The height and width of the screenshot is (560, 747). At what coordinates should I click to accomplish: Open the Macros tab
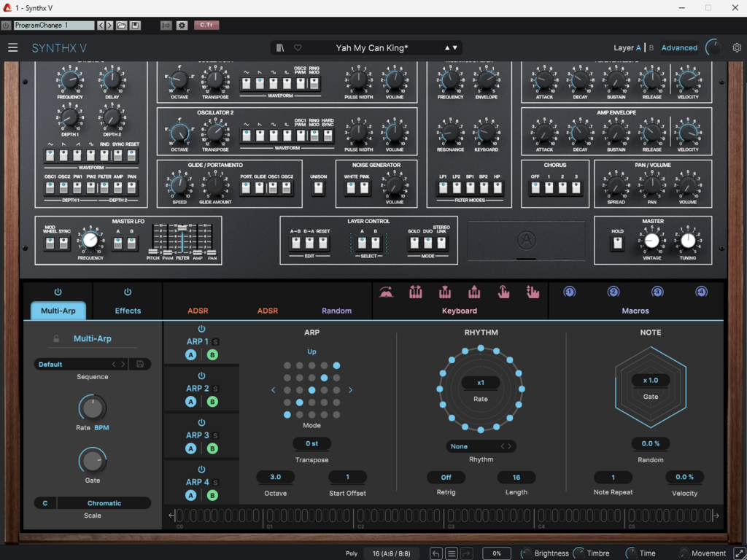(x=635, y=311)
